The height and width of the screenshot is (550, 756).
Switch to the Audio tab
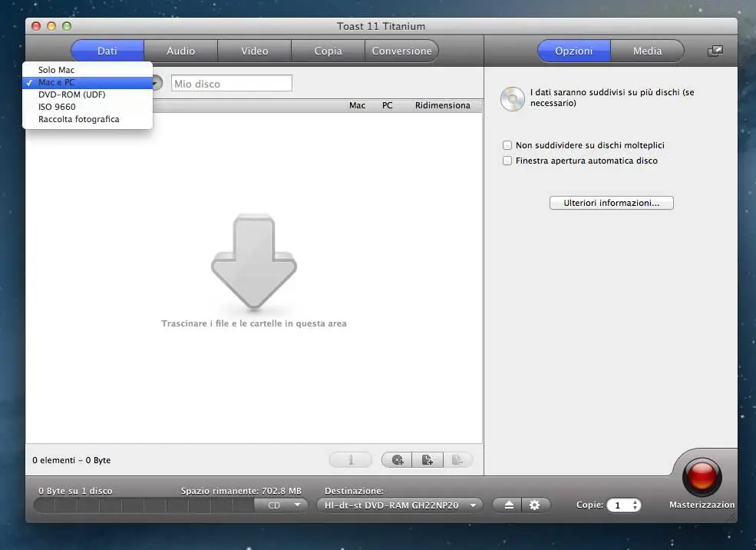180,51
